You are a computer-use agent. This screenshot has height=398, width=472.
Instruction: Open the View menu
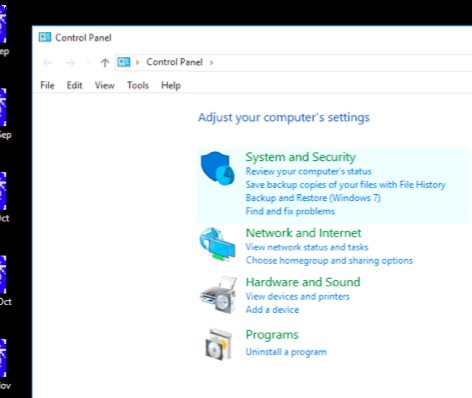[105, 85]
